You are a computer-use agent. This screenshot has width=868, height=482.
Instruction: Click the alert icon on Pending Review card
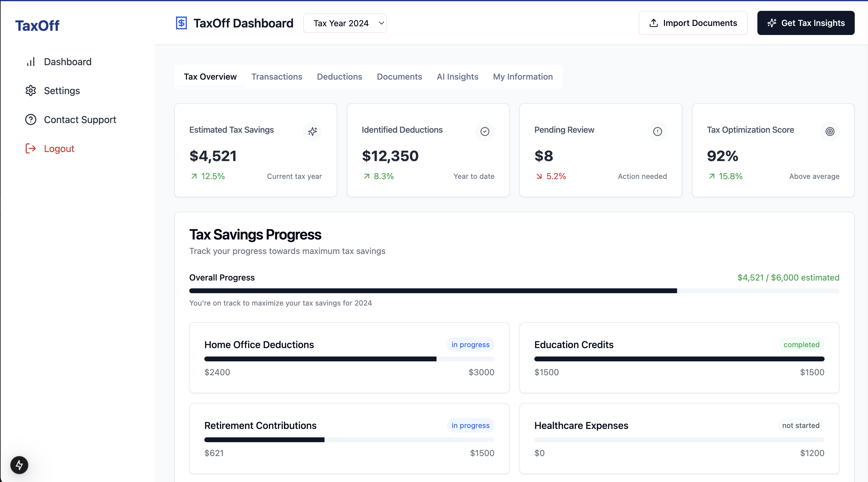point(657,132)
